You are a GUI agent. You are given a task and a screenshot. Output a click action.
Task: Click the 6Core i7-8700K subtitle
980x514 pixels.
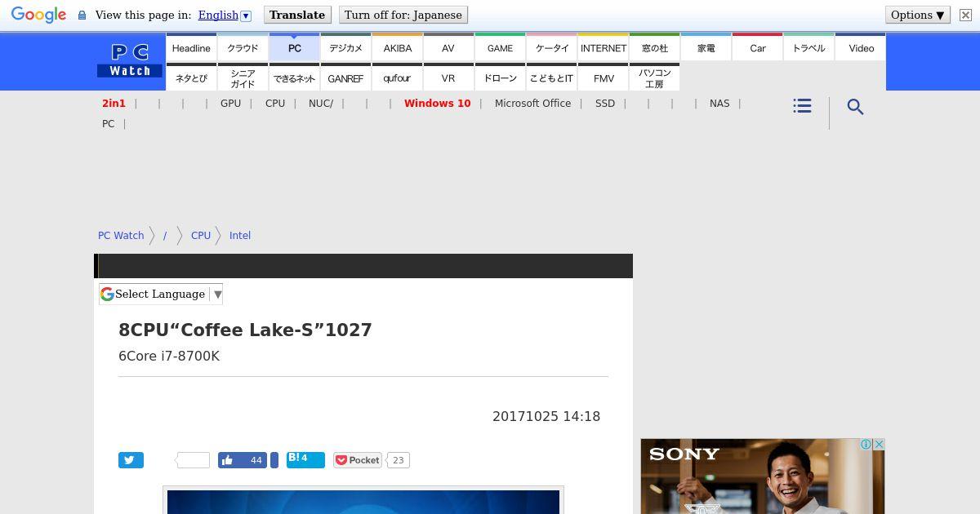click(169, 356)
